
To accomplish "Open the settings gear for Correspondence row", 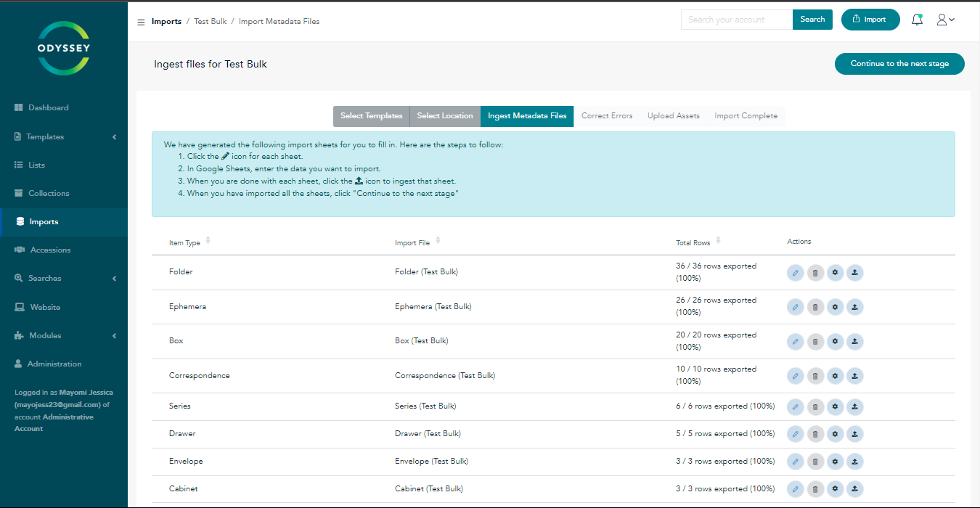I will tap(835, 376).
